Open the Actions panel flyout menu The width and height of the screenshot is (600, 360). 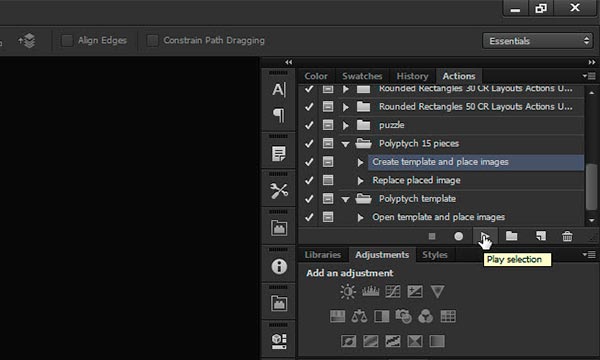point(590,76)
